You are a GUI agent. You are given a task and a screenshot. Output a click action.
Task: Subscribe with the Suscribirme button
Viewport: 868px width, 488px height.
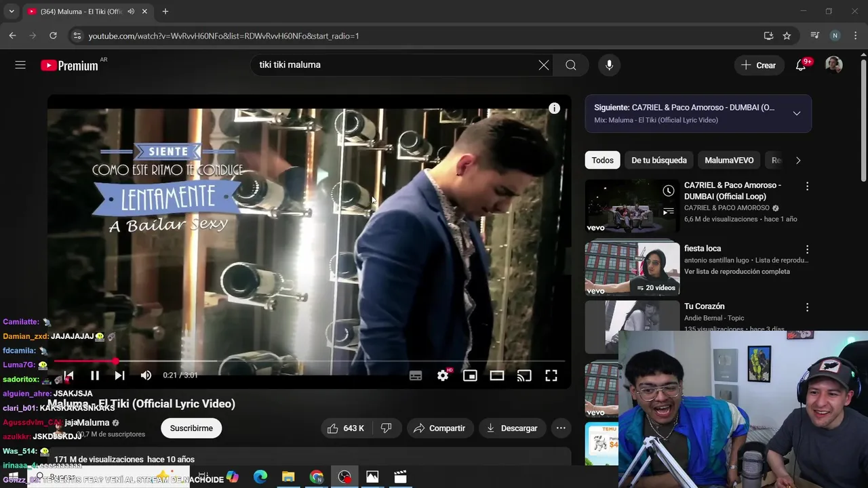point(191,428)
